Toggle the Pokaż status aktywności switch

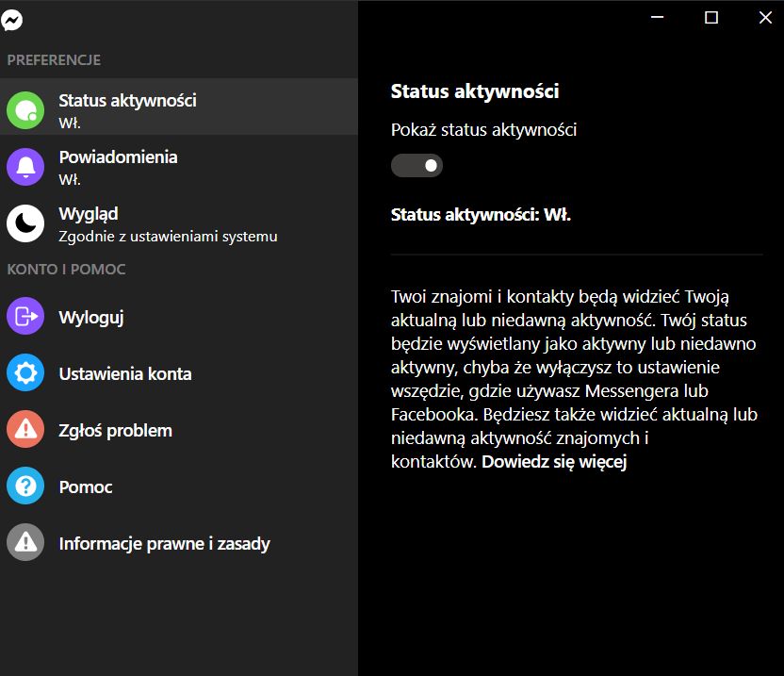point(416,166)
